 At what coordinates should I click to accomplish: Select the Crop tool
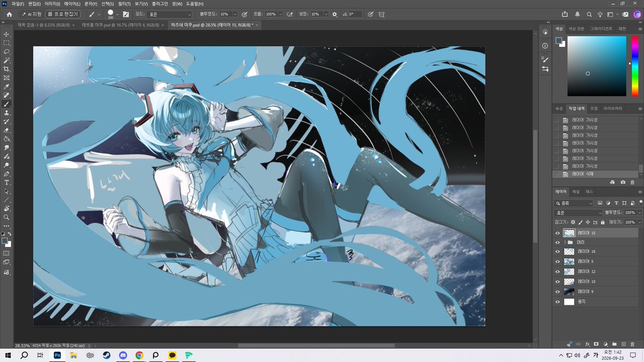click(x=6, y=69)
